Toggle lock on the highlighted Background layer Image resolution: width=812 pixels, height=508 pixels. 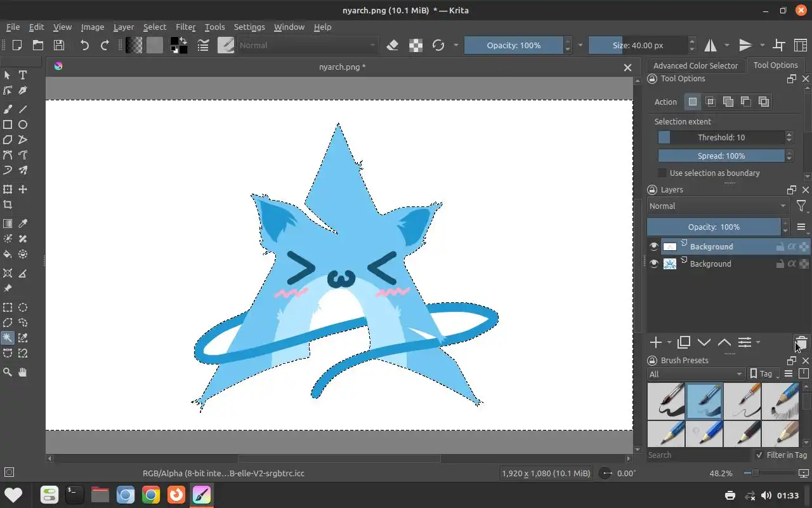click(780, 246)
